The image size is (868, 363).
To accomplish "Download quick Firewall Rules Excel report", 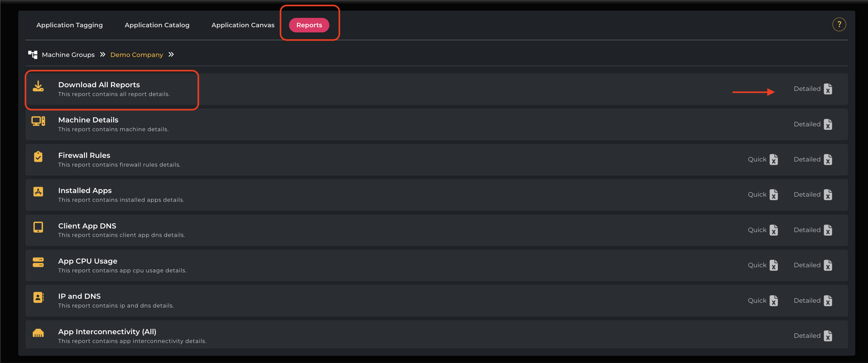I will click(x=774, y=160).
